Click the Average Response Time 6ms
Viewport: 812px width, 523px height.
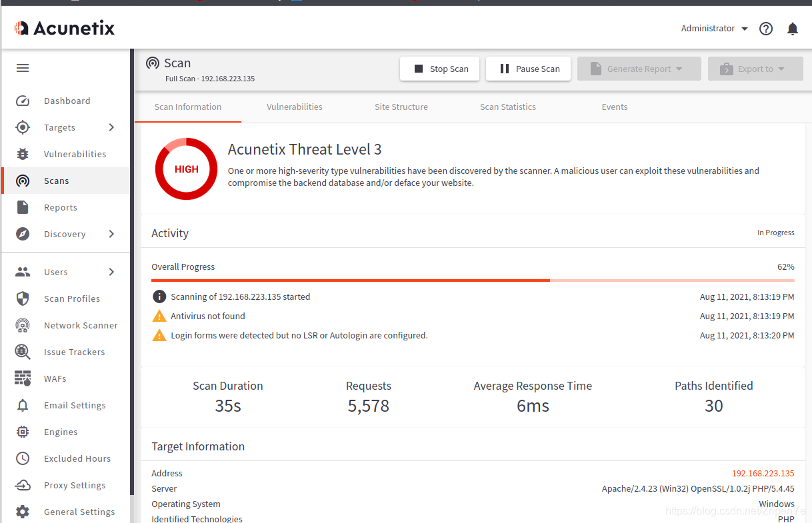(x=533, y=406)
